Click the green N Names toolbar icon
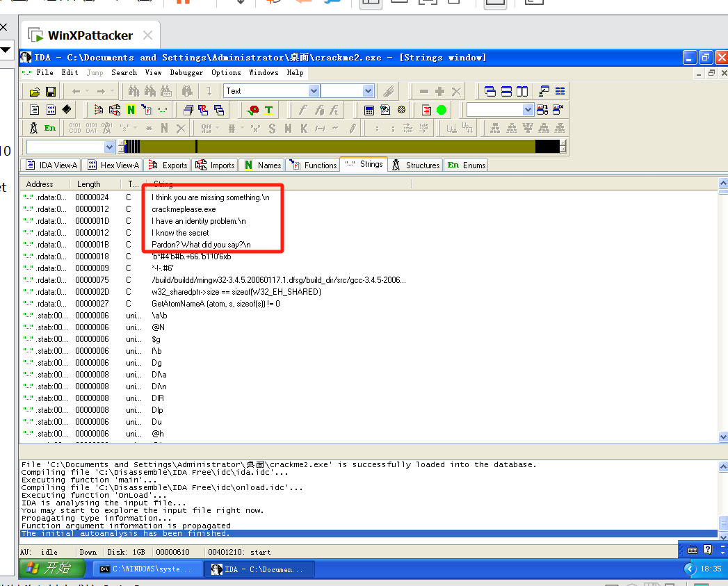The height and width of the screenshot is (586, 728). (131, 110)
